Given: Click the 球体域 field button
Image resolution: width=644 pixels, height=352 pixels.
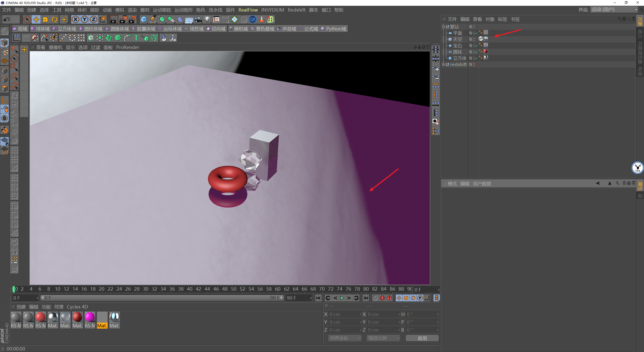Looking at the screenshot, I should click(40, 29).
